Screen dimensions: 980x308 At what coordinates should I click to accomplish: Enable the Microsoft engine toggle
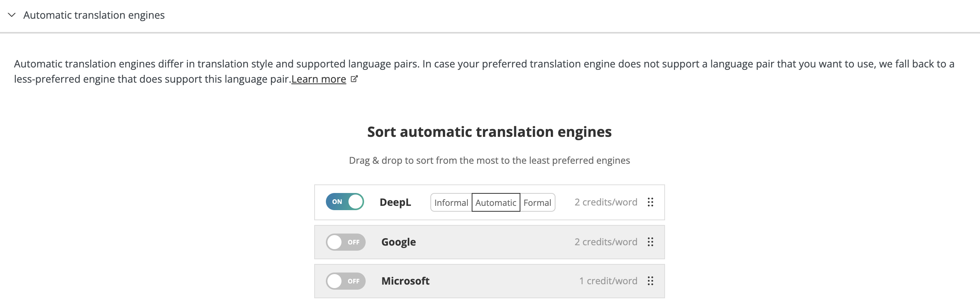(346, 281)
